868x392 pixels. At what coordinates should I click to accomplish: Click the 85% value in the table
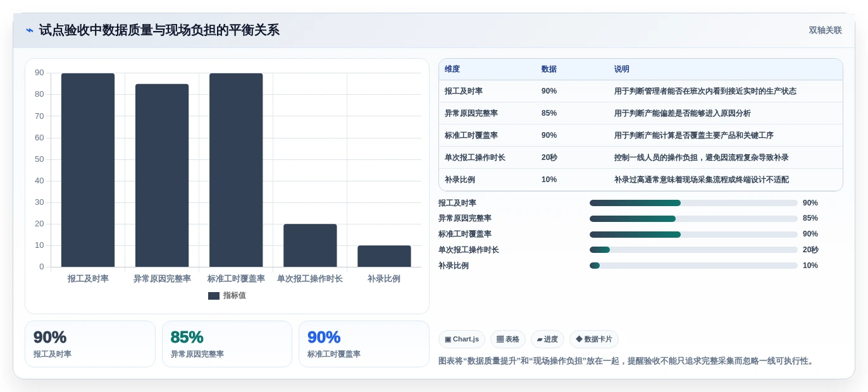pos(549,113)
